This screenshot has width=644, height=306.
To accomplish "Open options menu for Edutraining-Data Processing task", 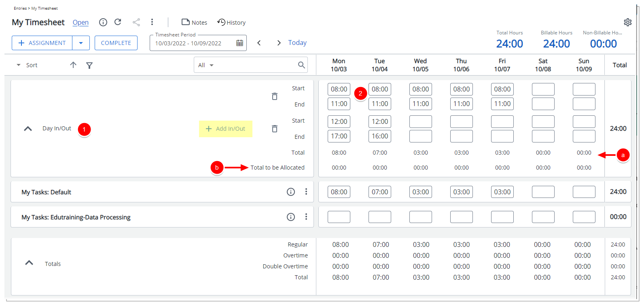I will click(x=306, y=217).
